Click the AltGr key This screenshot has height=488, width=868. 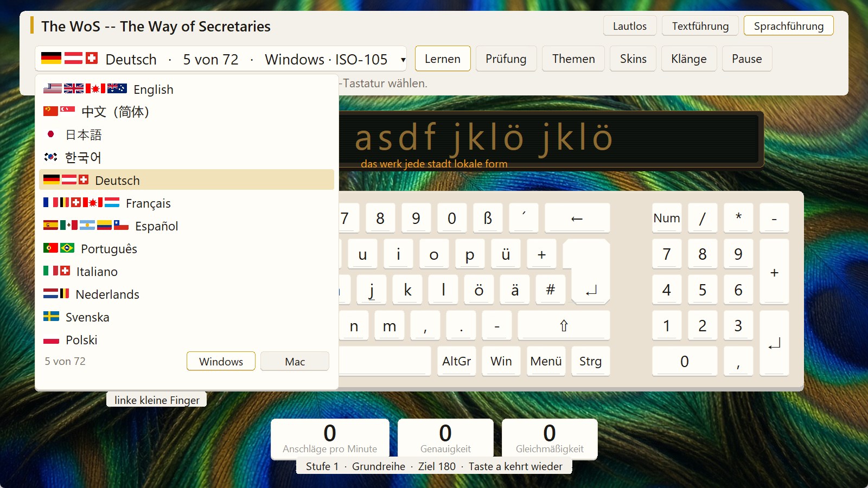pos(457,361)
